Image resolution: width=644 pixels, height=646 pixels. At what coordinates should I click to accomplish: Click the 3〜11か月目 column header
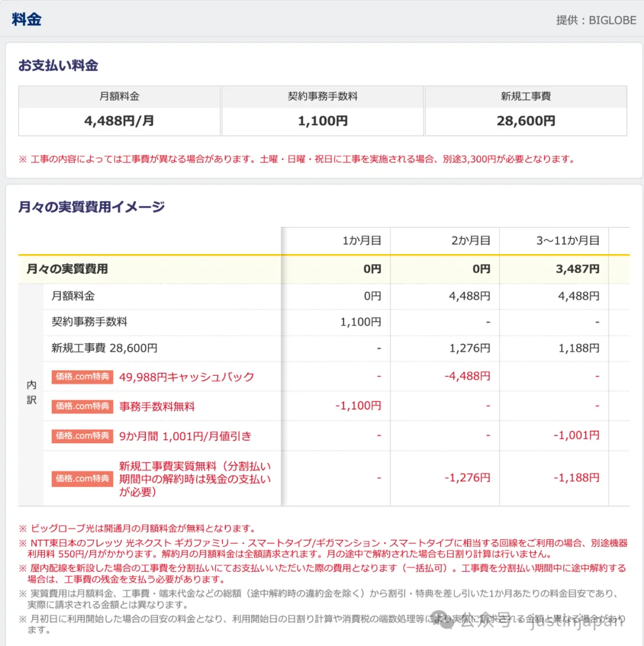point(568,240)
